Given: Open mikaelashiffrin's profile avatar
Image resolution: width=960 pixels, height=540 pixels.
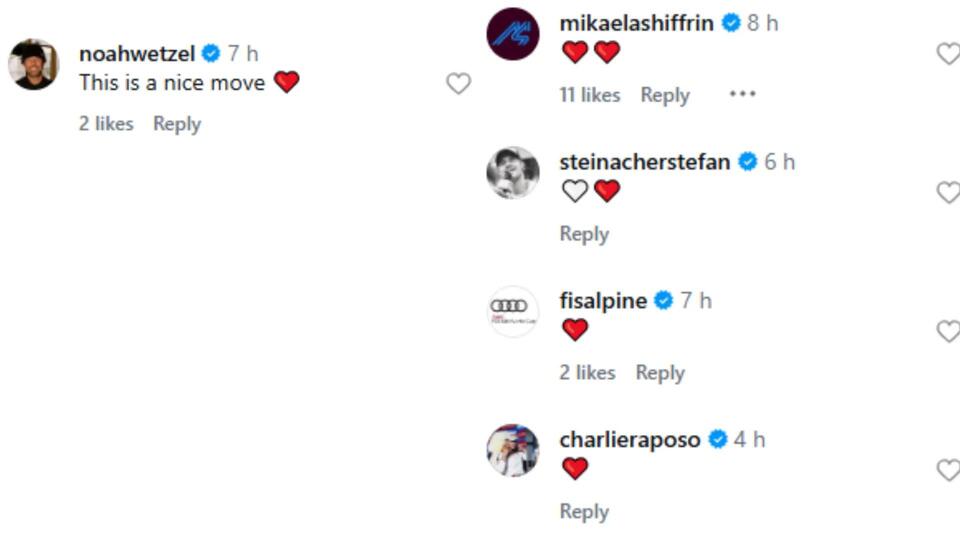Looking at the screenshot, I should coord(513,34).
